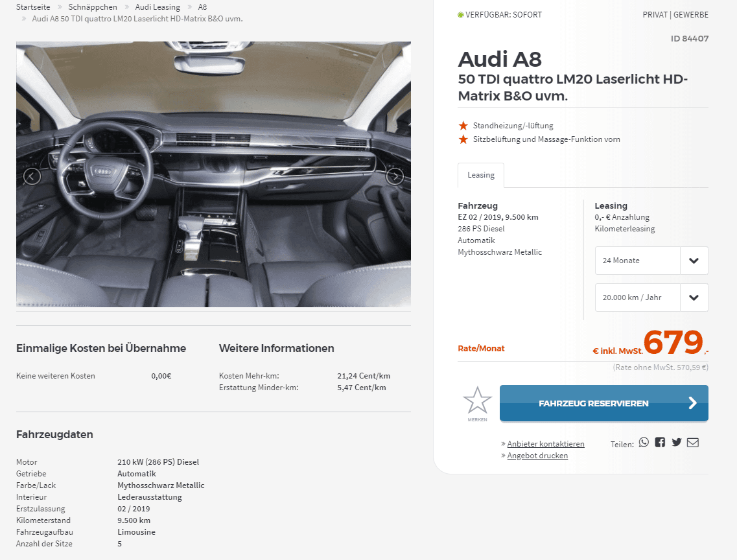Click Rate ohne MwSt. 570,59 € text

[661, 367]
